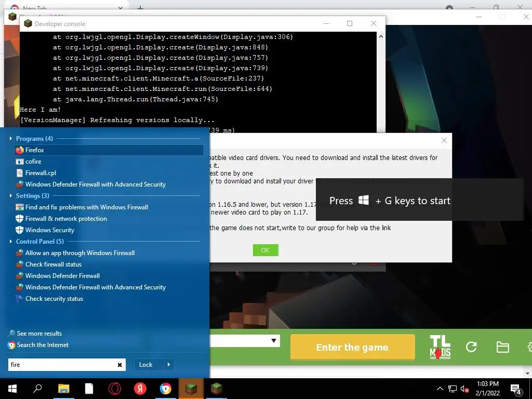Click the green OK button in dialog

265,250
